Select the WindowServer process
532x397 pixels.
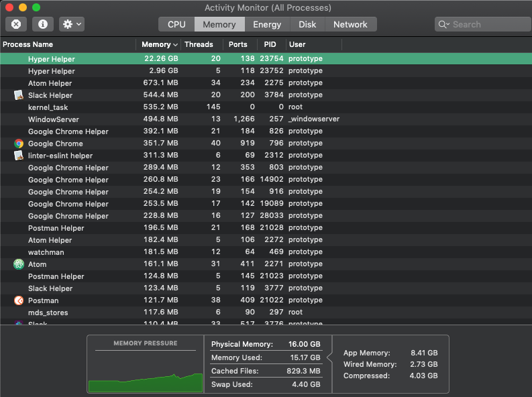click(x=266, y=119)
